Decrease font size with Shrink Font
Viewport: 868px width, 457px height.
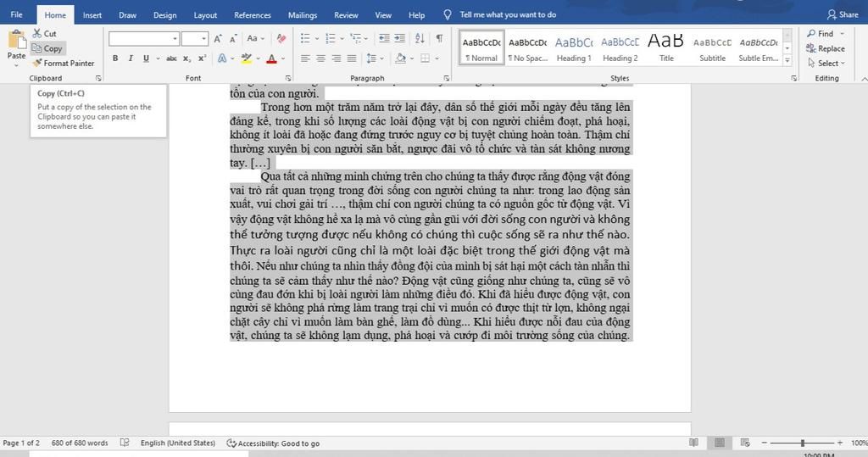(x=233, y=39)
